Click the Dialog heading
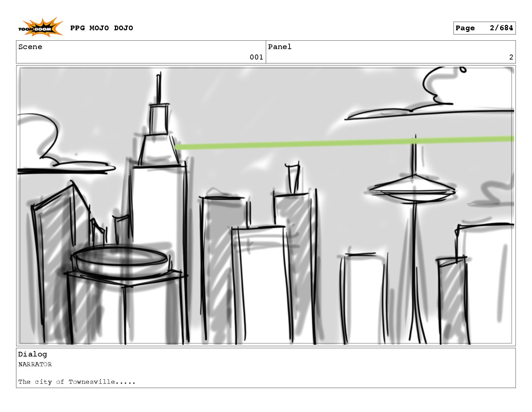Image resolution: width=532 pixels, height=412 pixels. tap(33, 354)
